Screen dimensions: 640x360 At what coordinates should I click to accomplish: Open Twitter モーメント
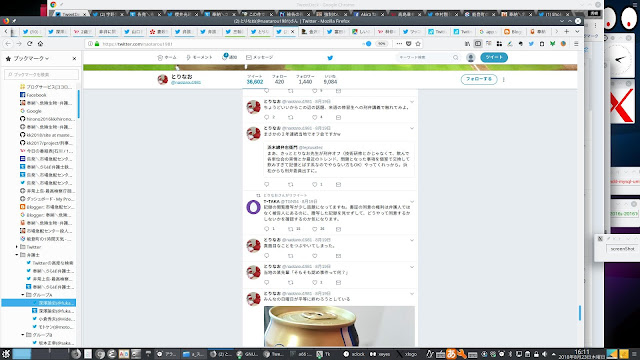pos(199,58)
